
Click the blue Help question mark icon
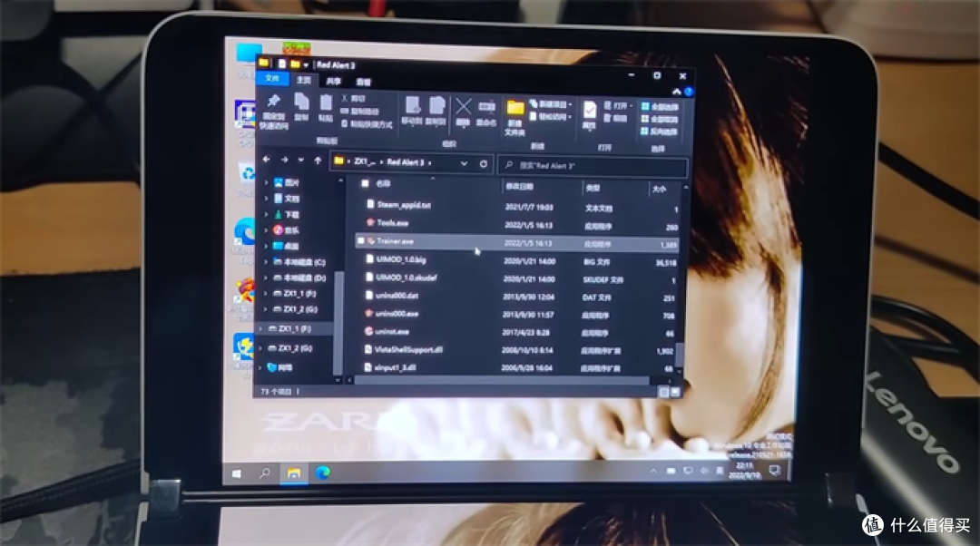pos(688,92)
